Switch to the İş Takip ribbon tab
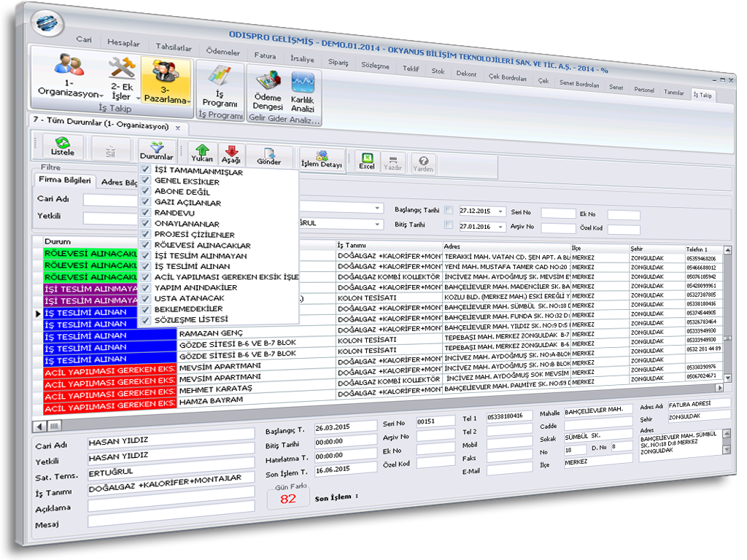 coord(703,95)
